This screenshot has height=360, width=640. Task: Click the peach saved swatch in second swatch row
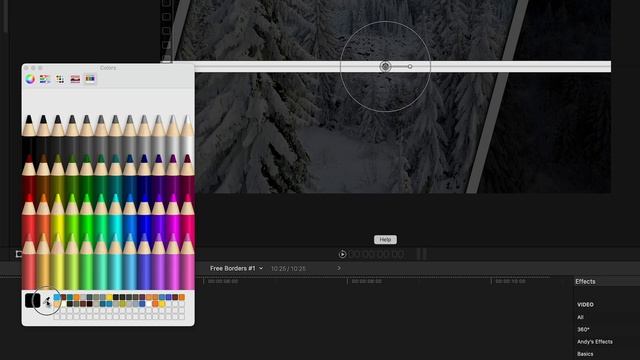click(x=57, y=304)
